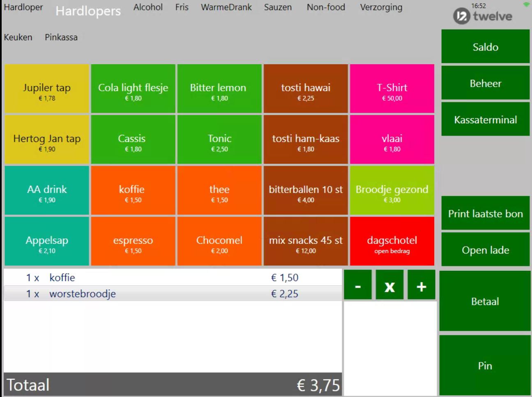Viewport: 532px width, 397px height.
Task: Open the Pinkassa tab
Action: click(x=61, y=37)
